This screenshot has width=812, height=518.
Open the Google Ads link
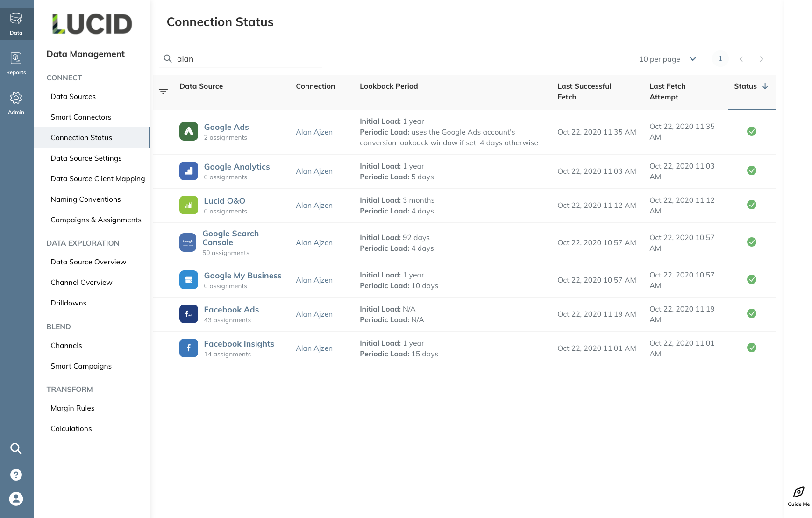point(226,127)
